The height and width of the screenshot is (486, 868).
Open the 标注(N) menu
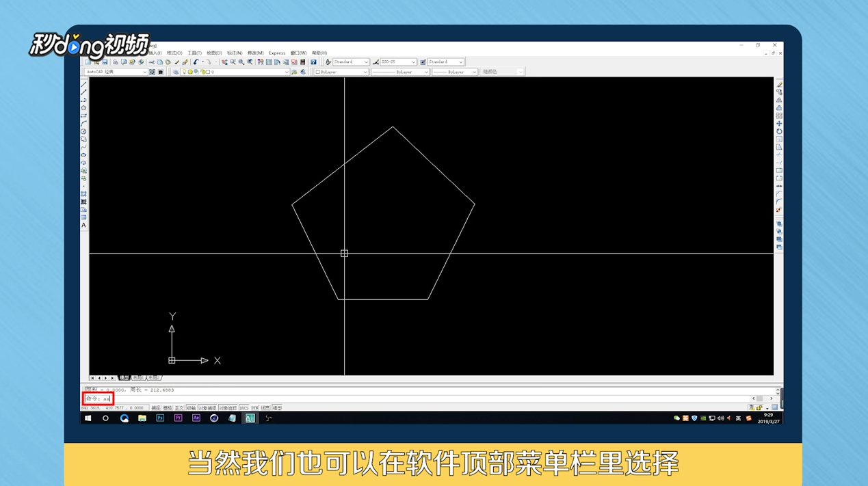[235, 53]
